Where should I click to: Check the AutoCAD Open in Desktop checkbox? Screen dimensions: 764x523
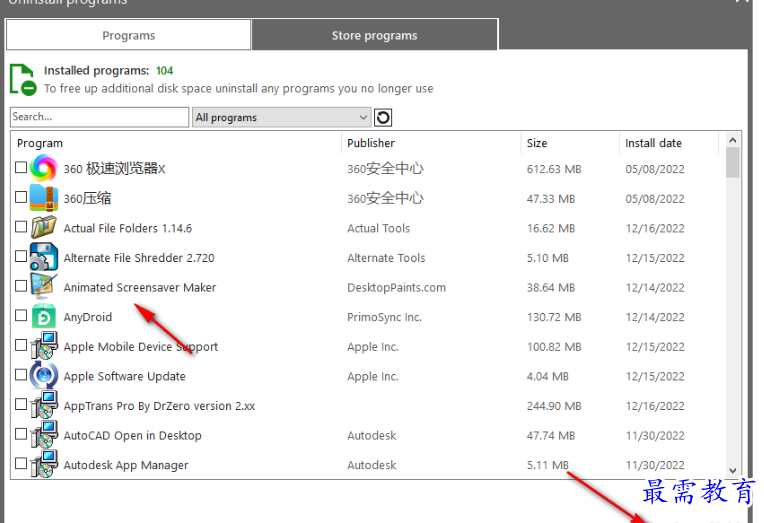(x=21, y=434)
